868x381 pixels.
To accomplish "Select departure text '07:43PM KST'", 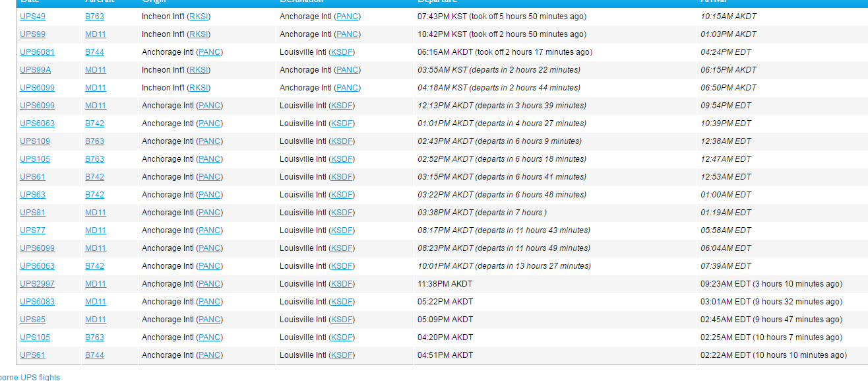I will click(x=443, y=17).
